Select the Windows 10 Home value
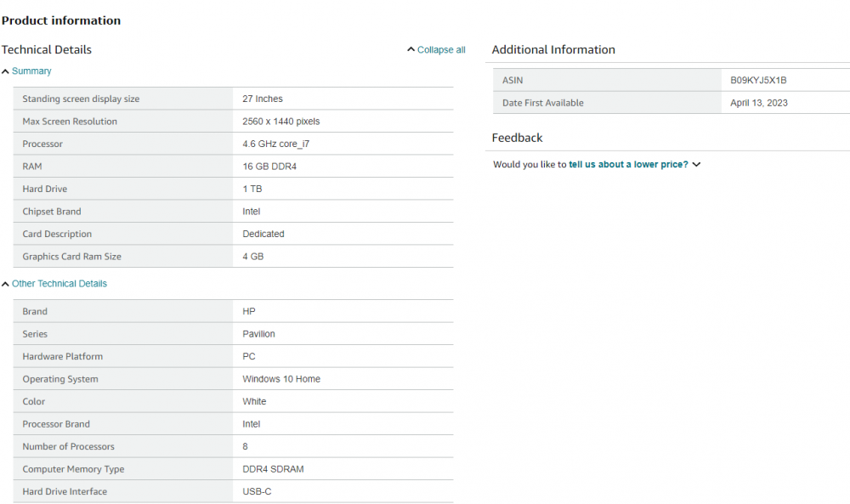This screenshot has height=504, width=850. coord(281,379)
